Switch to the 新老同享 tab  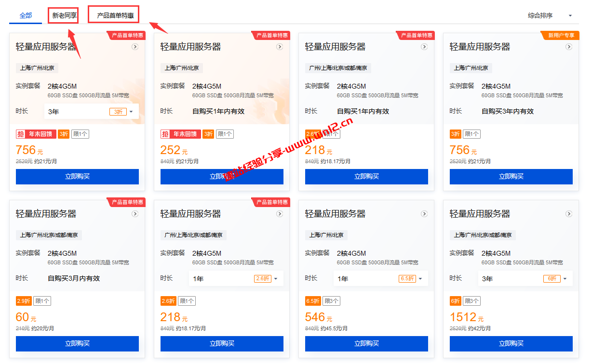point(65,15)
